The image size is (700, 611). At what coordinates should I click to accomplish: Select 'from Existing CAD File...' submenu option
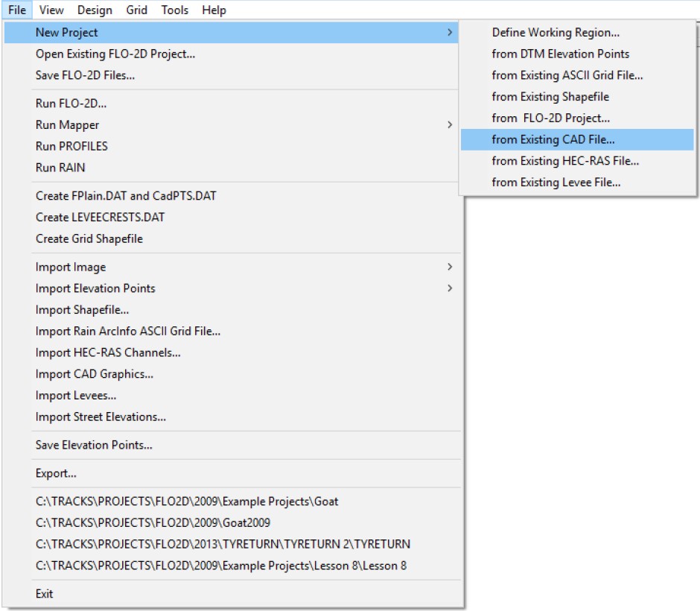click(553, 139)
